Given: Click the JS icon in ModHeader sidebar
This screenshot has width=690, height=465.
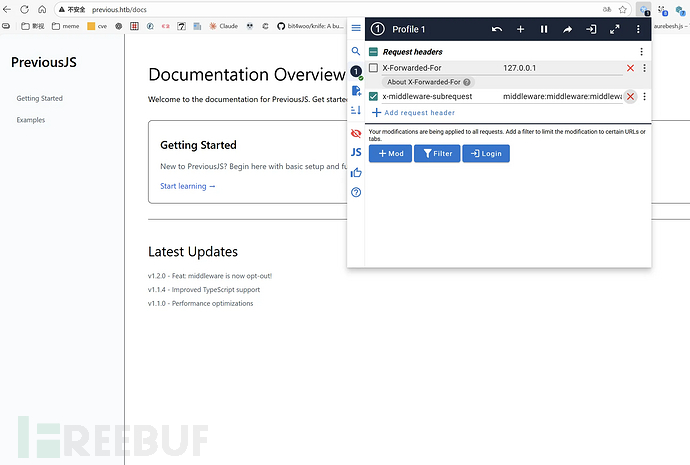Looking at the screenshot, I should [x=356, y=152].
